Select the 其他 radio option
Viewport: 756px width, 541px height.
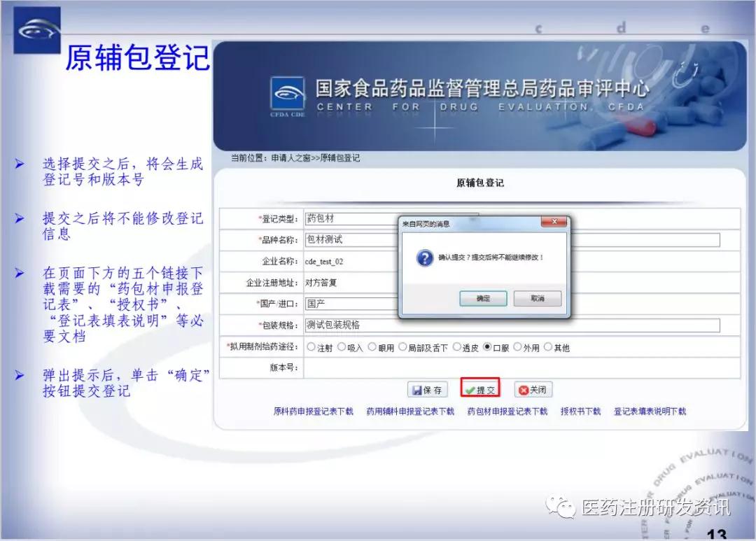click(548, 347)
